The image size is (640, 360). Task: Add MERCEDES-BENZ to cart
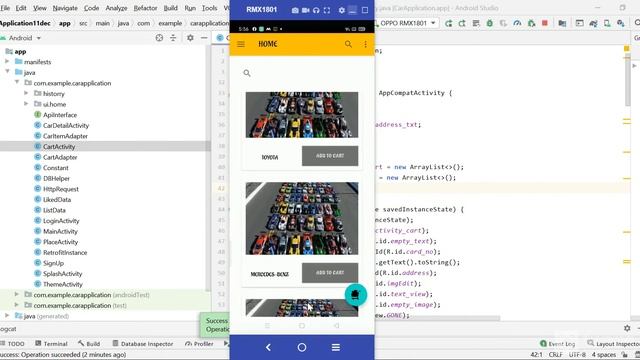click(330, 273)
